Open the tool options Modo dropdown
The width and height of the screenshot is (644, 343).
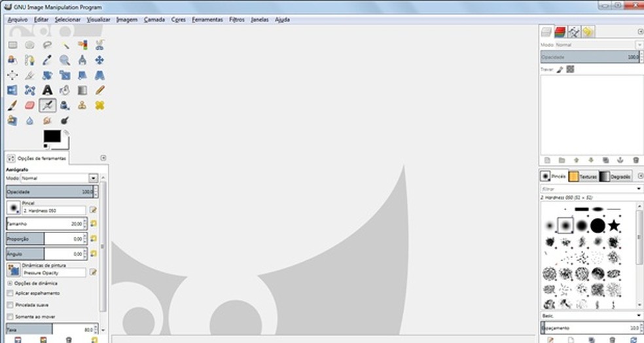click(93, 178)
